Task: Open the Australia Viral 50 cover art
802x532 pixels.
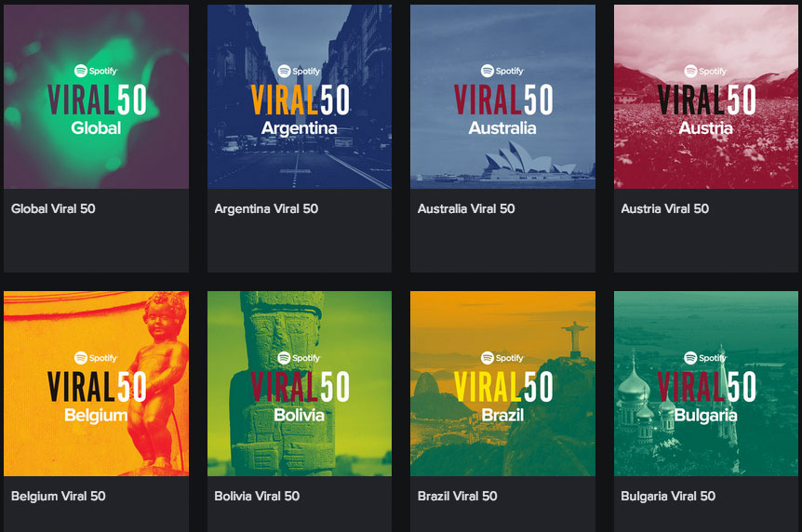Action: tap(502, 97)
